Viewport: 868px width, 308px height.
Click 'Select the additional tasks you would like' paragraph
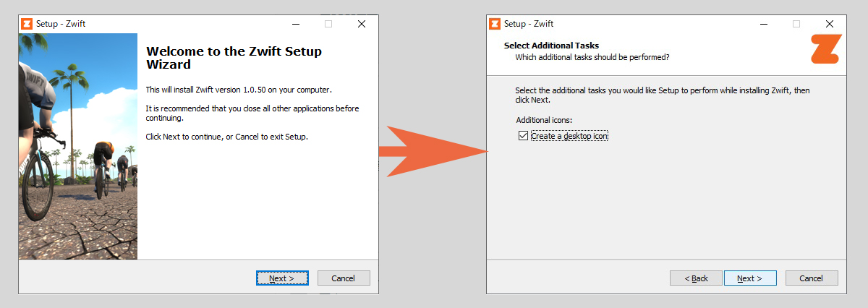[x=662, y=95]
